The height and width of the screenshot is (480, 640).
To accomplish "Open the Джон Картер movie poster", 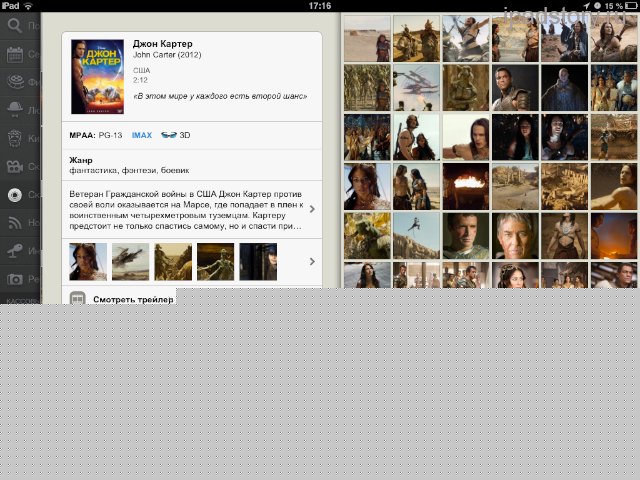I will click(97, 77).
